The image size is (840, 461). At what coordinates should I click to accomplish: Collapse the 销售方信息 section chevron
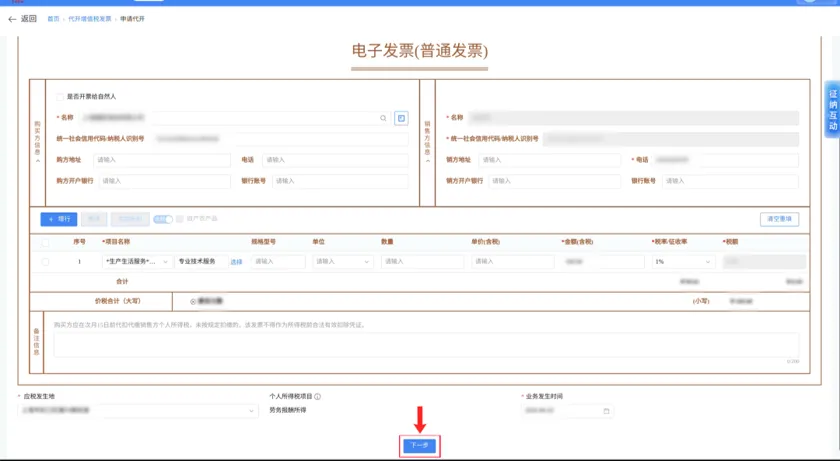pos(427,161)
